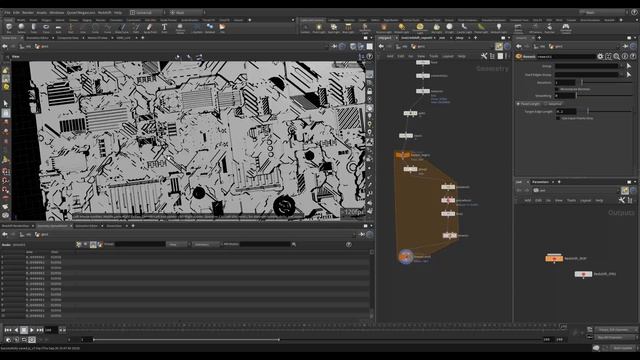Open the Desktop selector dropdown
Viewport: 640px width, 360px height.
coord(146,13)
